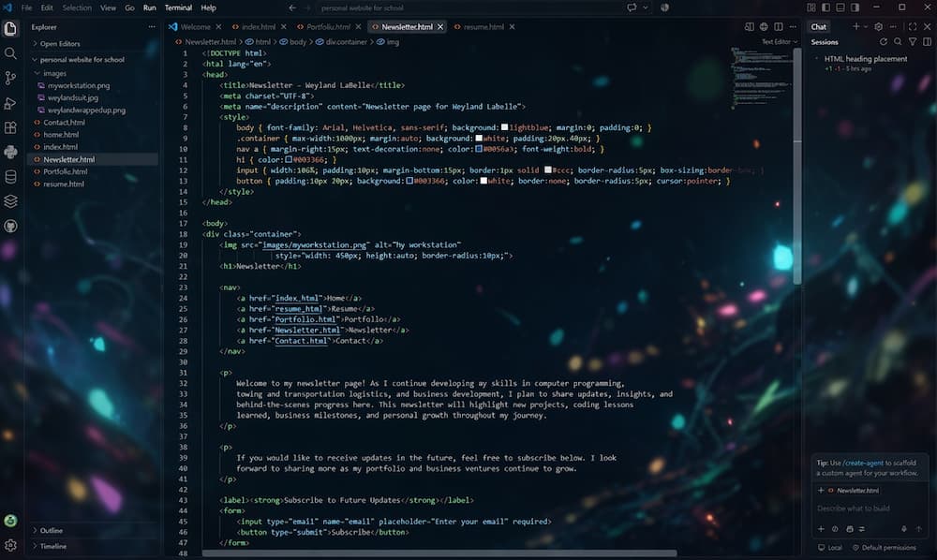Open the editor more actions ellipsis

pyautogui.click(x=793, y=27)
